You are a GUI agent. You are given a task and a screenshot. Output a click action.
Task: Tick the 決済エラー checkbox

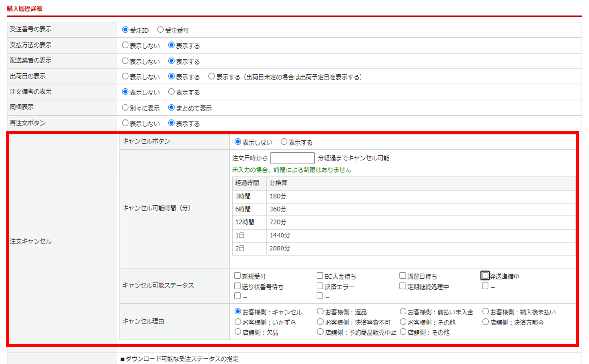click(x=320, y=286)
